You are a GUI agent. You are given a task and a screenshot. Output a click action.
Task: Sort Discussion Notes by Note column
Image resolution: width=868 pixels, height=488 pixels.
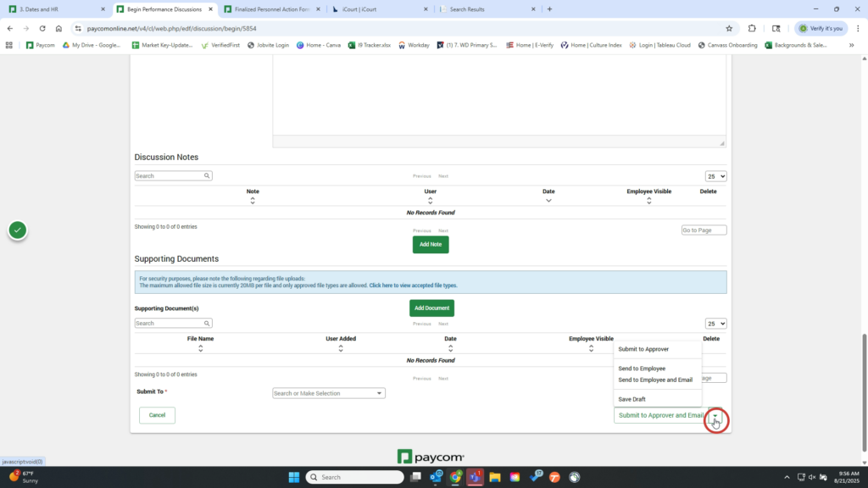click(x=253, y=200)
